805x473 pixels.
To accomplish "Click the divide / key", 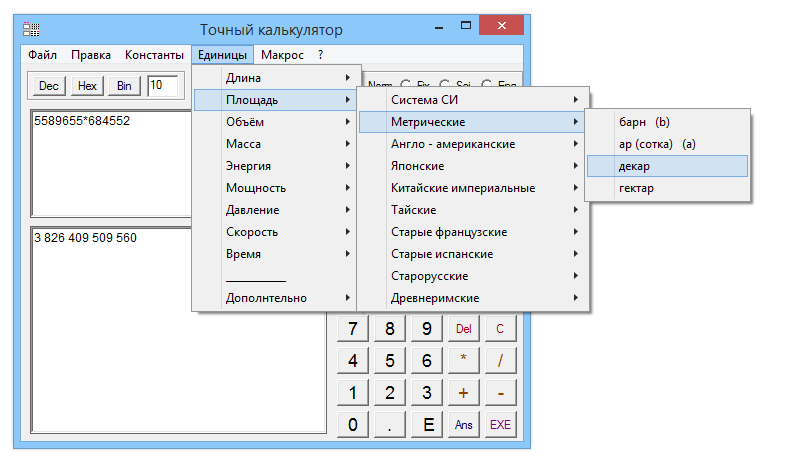I will coord(501,361).
